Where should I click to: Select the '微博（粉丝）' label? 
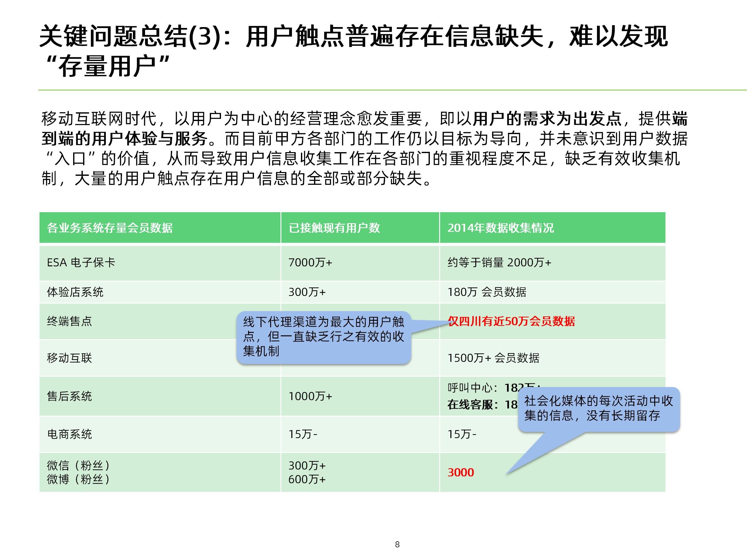78,479
